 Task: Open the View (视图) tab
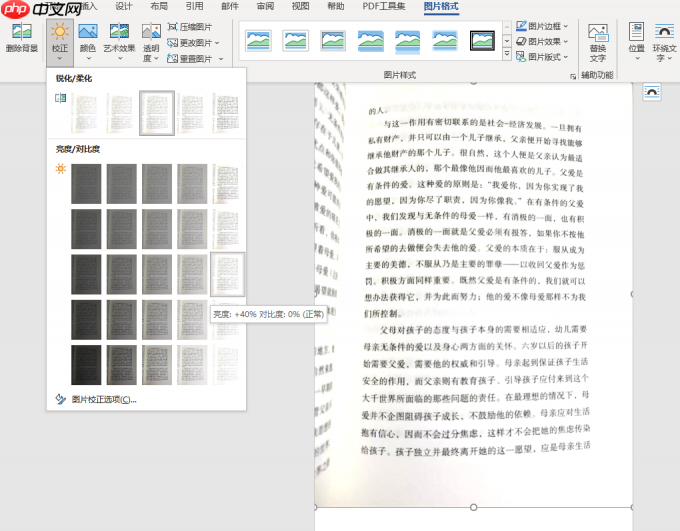(300, 6)
